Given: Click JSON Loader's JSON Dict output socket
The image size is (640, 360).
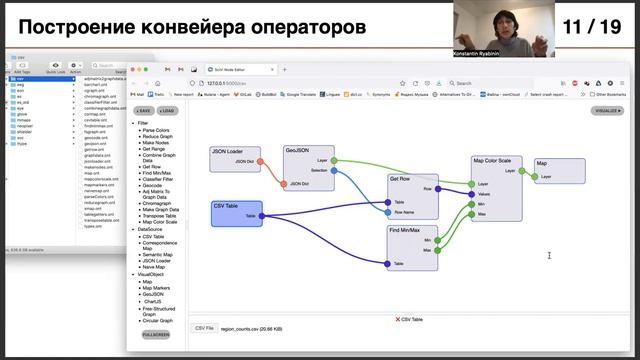Looking at the screenshot, I should 260,162.
